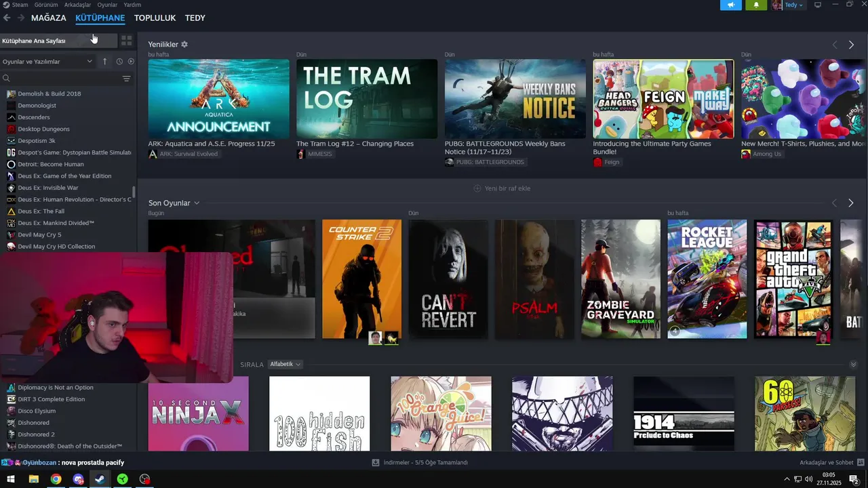Image resolution: width=868 pixels, height=488 pixels.
Task: Click Yeni bir raf ekle
Action: (502, 188)
